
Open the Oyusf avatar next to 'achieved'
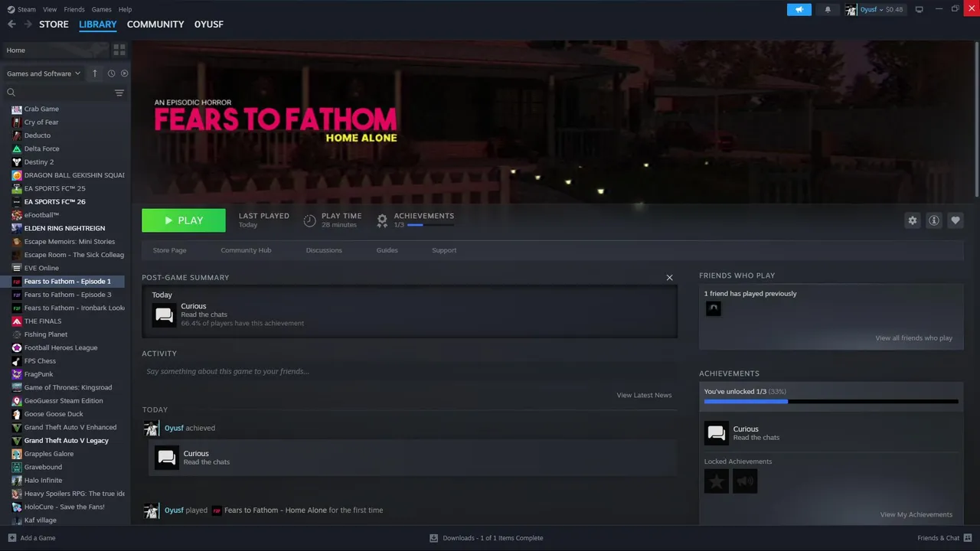click(152, 429)
